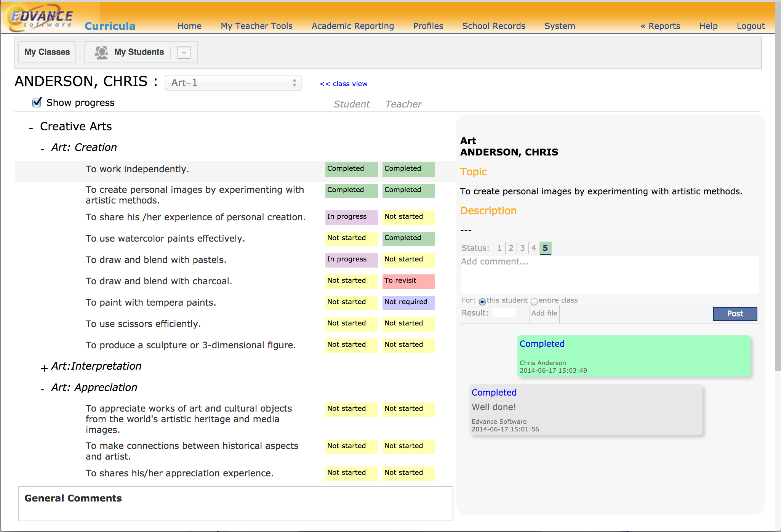This screenshot has width=781, height=532.
Task: Click teacher status for work independently
Action: 408,169
